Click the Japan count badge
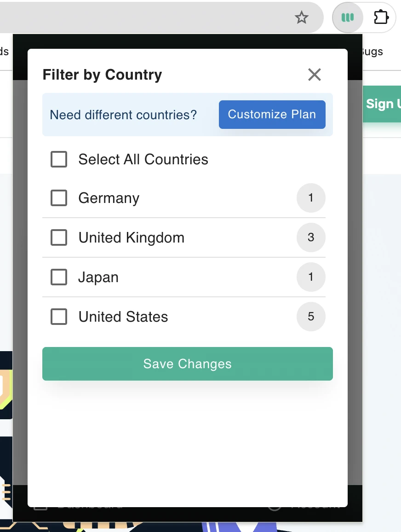The width and height of the screenshot is (401, 532). point(311,278)
